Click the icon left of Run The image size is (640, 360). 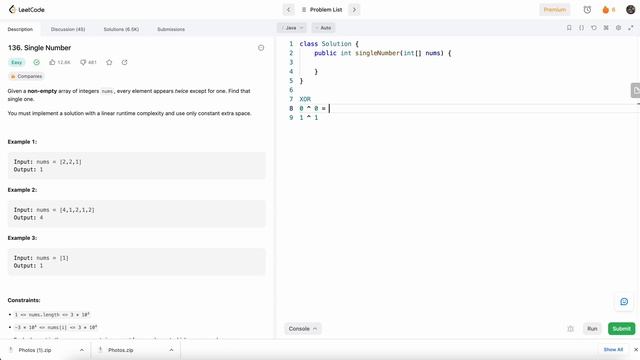(570, 329)
